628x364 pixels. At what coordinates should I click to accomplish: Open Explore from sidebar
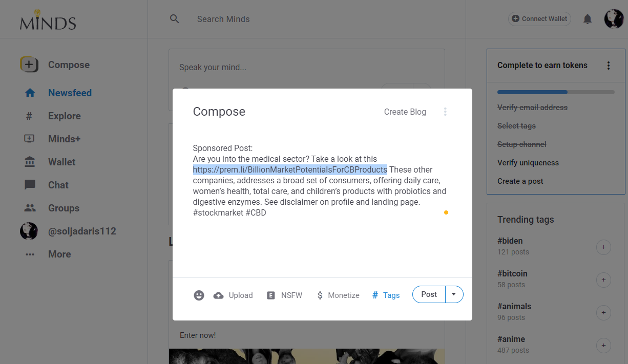(64, 116)
